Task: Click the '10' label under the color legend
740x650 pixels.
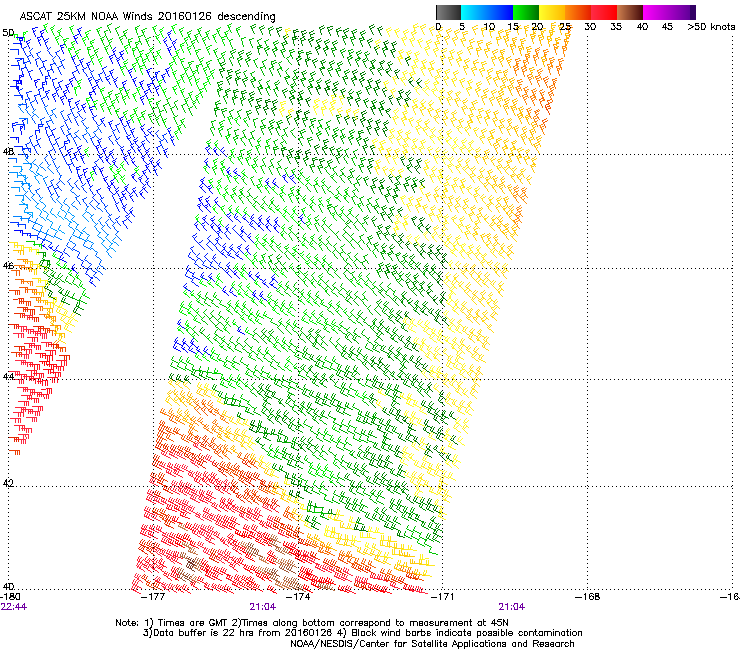Action: [489, 27]
